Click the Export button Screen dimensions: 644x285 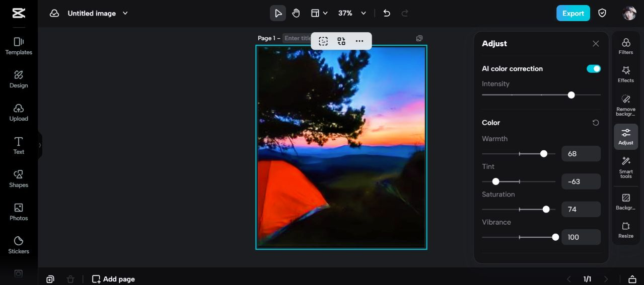(x=573, y=13)
